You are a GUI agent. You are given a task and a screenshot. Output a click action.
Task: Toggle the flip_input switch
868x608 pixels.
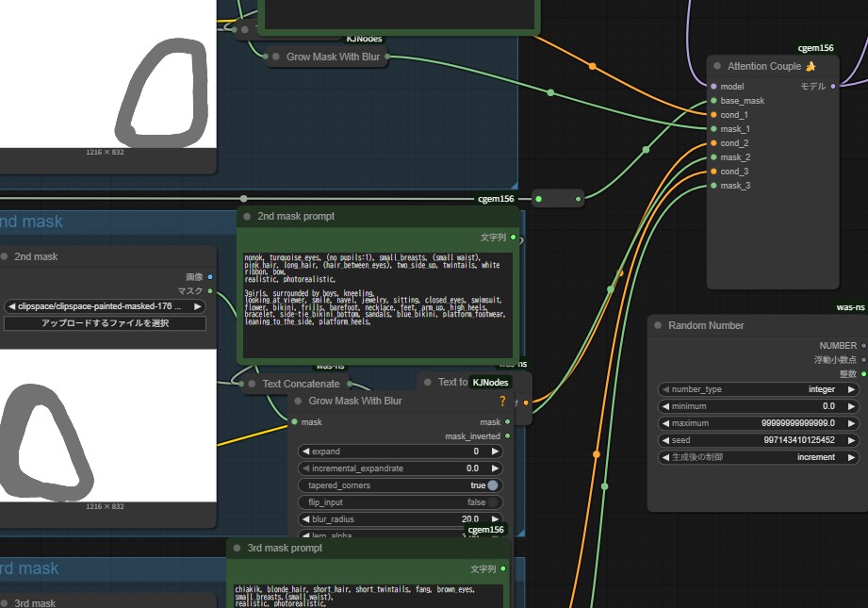(492, 502)
